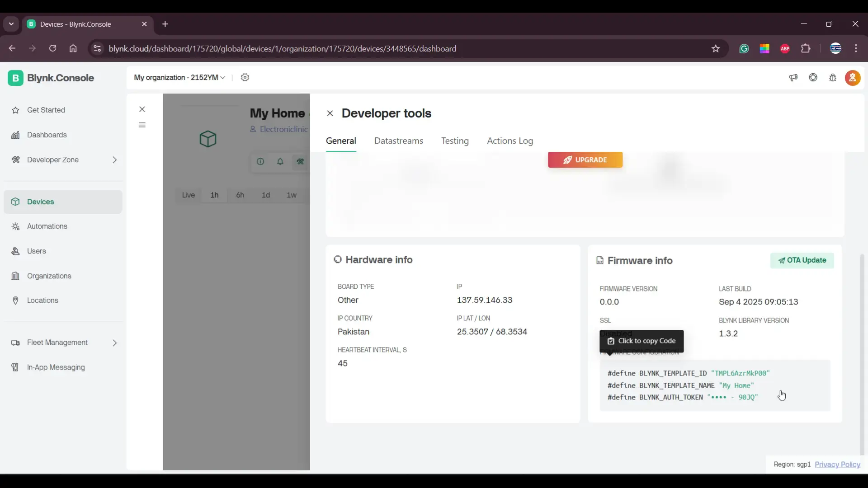Viewport: 868px width, 488px height.
Task: Click the UPGRADE button
Action: pos(585,160)
